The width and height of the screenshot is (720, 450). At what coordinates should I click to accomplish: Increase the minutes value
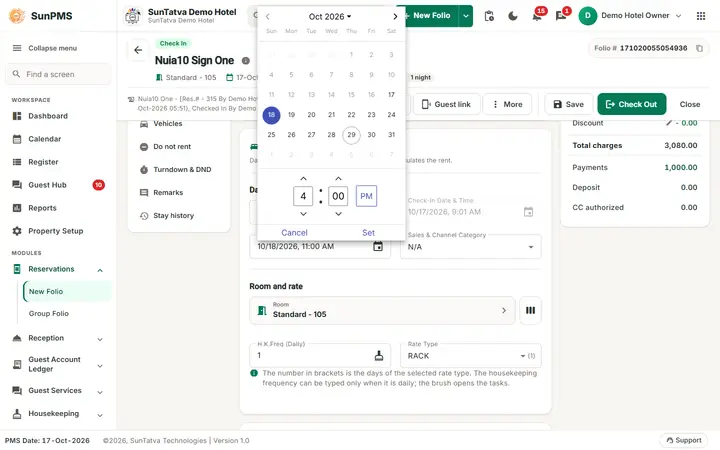point(338,179)
